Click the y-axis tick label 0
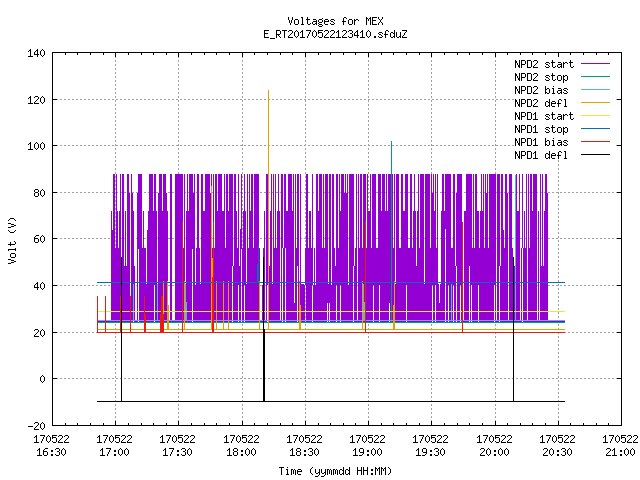Image resolution: width=640 pixels, height=480 pixels. point(42,379)
